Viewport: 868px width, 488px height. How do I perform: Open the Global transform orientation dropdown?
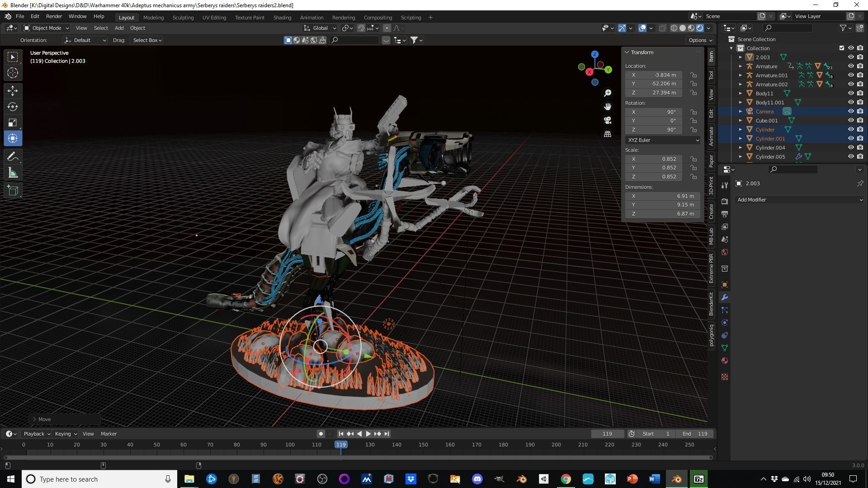[320, 28]
